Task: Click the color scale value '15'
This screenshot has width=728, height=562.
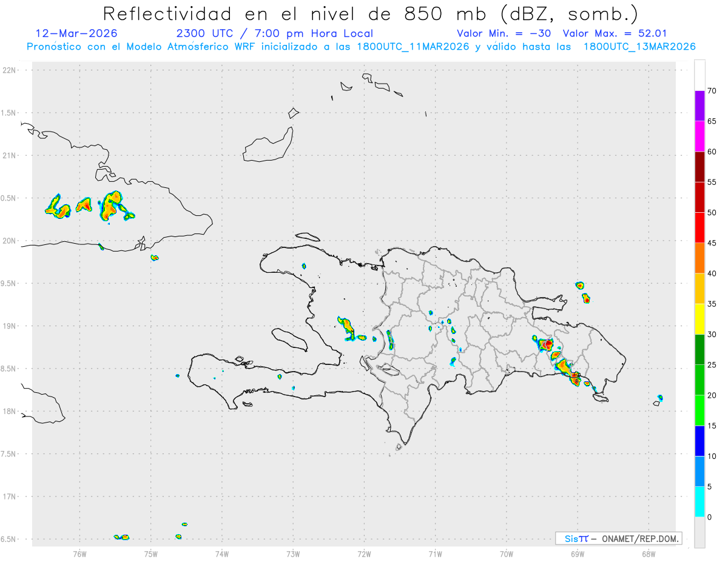Action: 712,426
